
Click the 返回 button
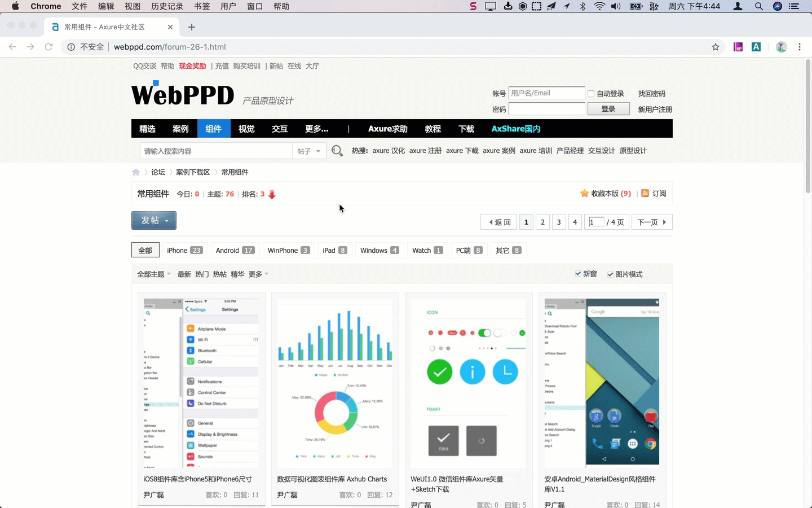point(500,222)
